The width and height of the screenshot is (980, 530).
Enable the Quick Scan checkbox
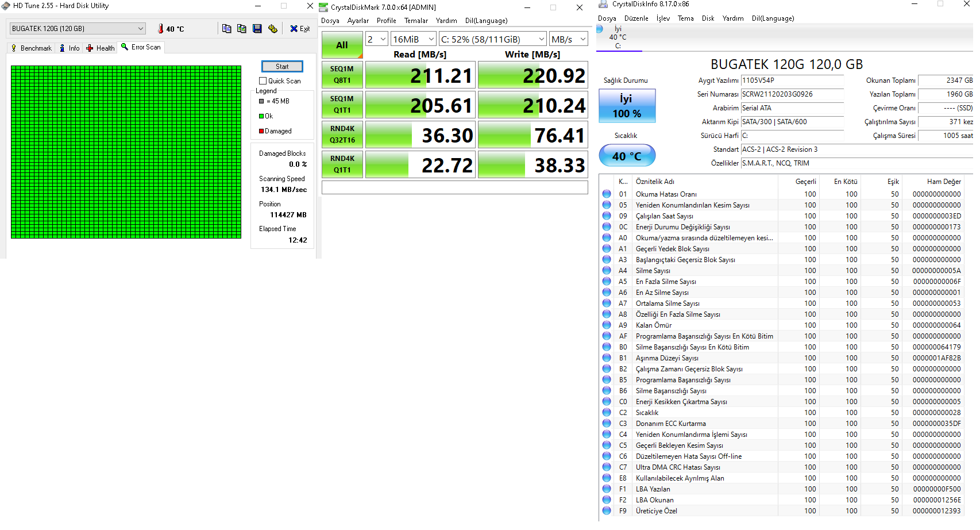coord(263,81)
